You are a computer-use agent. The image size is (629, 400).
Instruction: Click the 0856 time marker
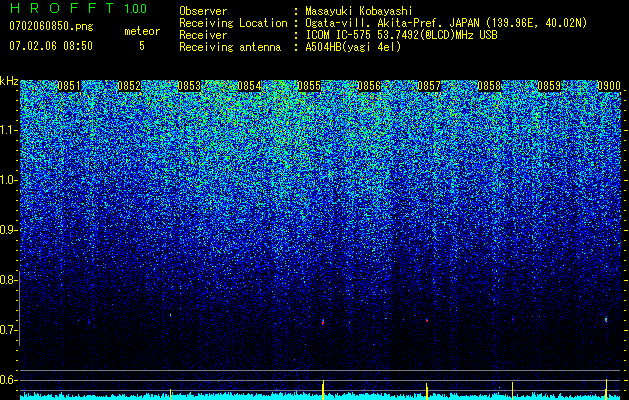pyautogui.click(x=369, y=86)
